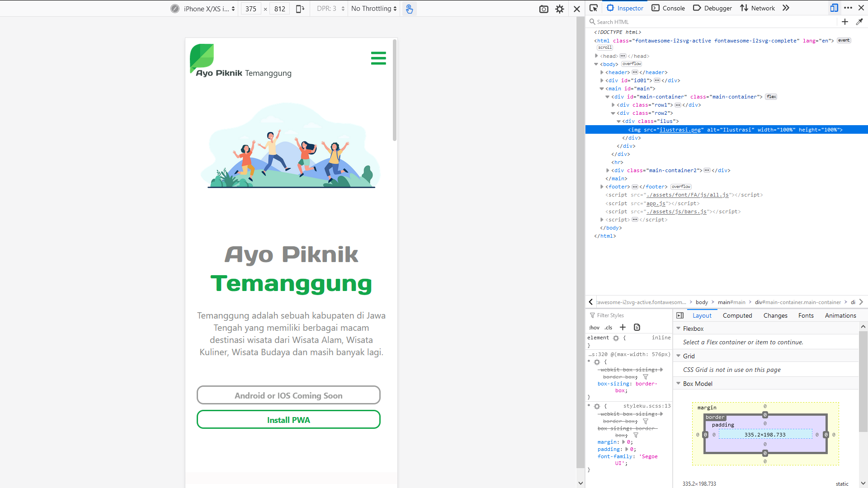Toggle print media simulation icon
The height and width of the screenshot is (488, 868).
click(637, 327)
